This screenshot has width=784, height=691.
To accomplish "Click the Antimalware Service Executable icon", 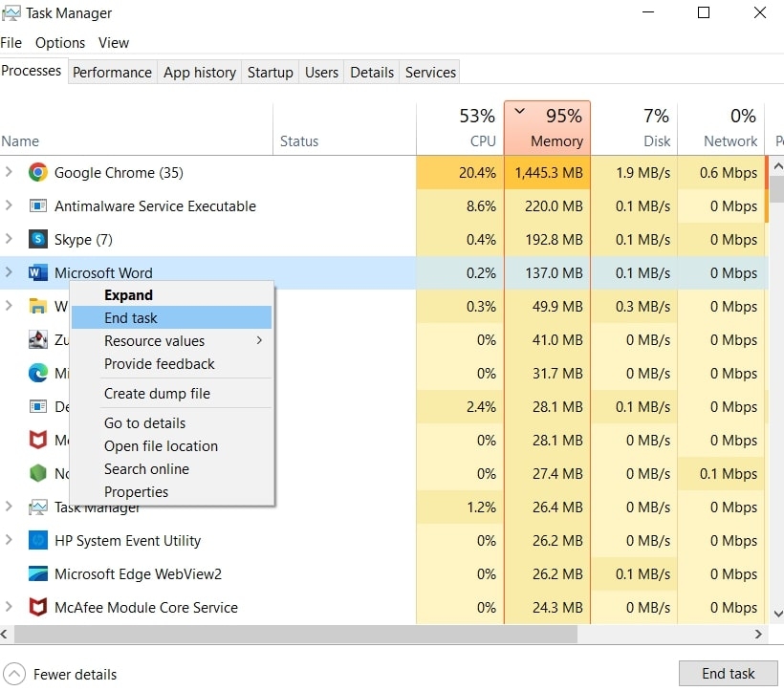I will pyautogui.click(x=38, y=205).
